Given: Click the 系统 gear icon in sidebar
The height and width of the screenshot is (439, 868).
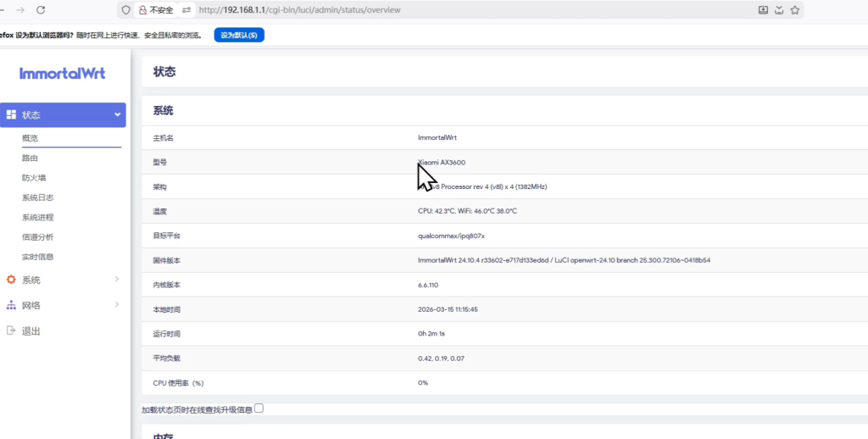Looking at the screenshot, I should tap(11, 280).
